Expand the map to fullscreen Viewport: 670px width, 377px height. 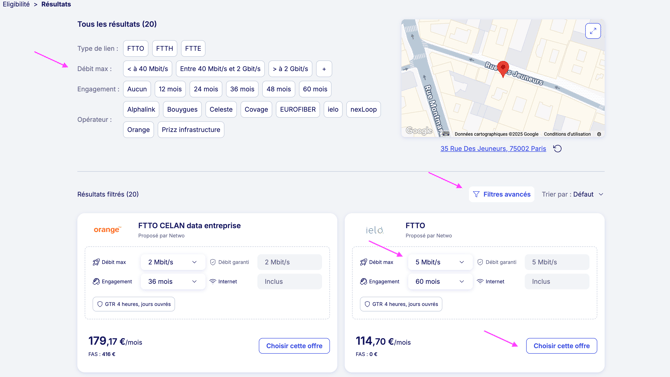593,31
